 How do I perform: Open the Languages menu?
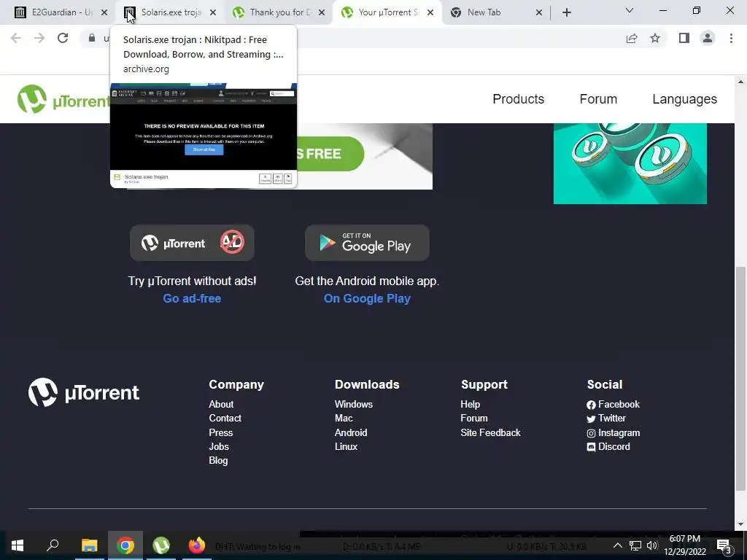(684, 99)
